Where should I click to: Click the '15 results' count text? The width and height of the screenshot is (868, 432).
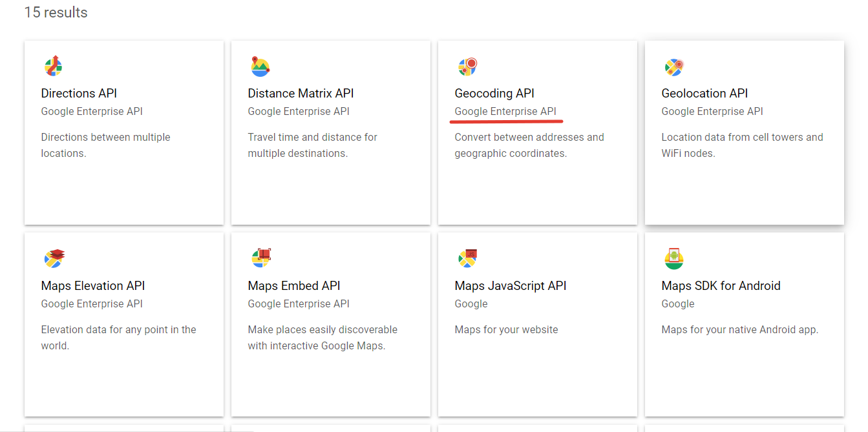56,12
